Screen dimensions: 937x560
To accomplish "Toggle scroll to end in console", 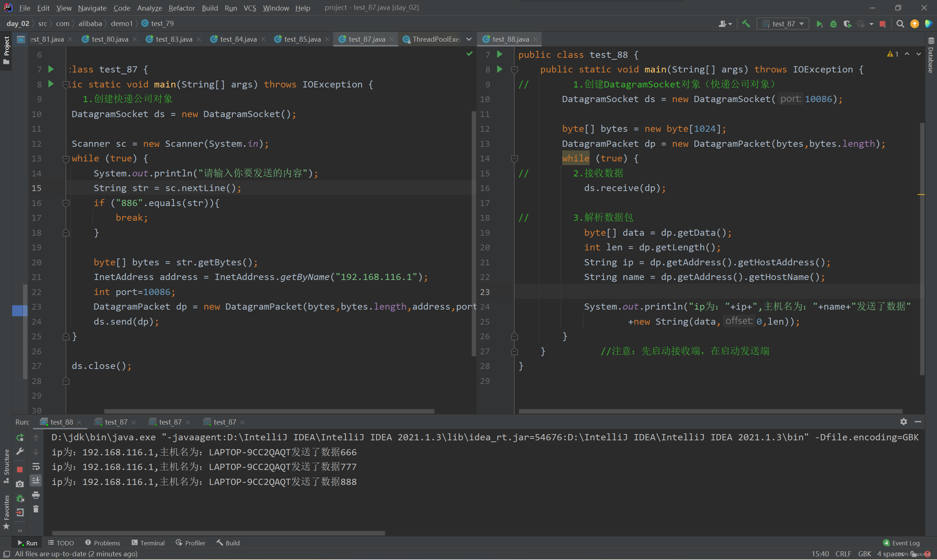I will tap(36, 480).
